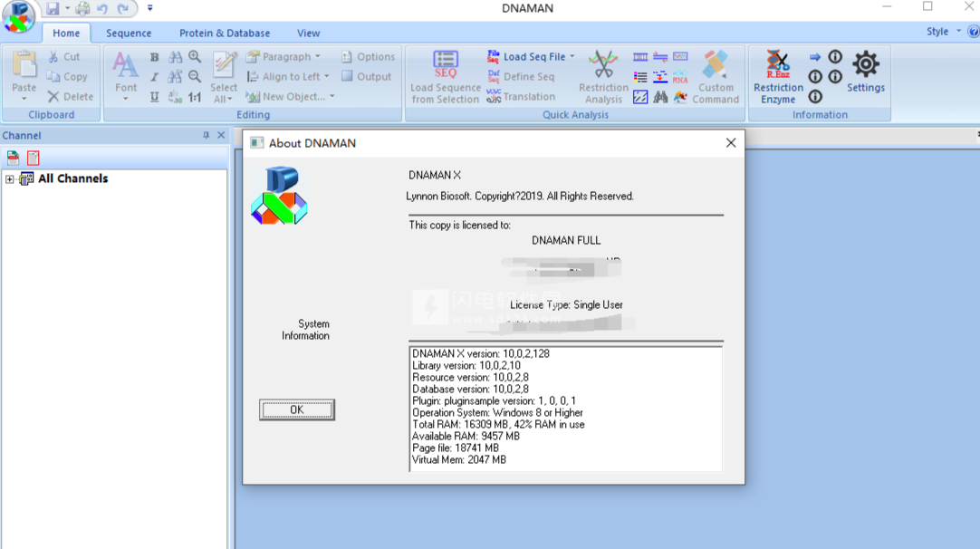Click the Translation button
The height and width of the screenshot is (549, 980).
tap(521, 97)
